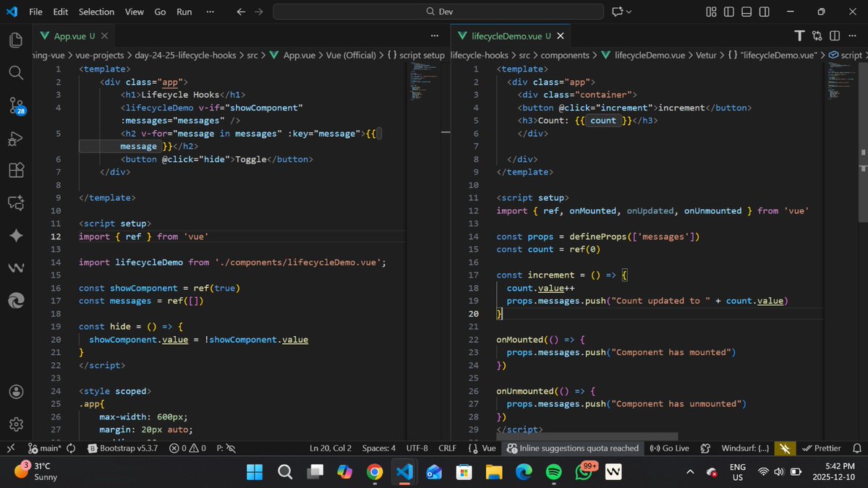Open the Source Control panel
This screenshot has width=868, height=488.
tap(15, 106)
